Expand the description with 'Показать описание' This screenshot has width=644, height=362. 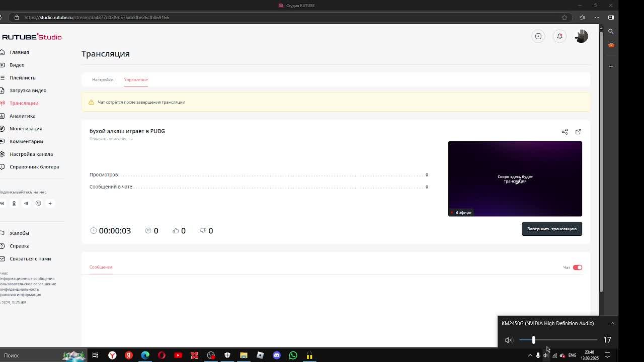(x=111, y=139)
